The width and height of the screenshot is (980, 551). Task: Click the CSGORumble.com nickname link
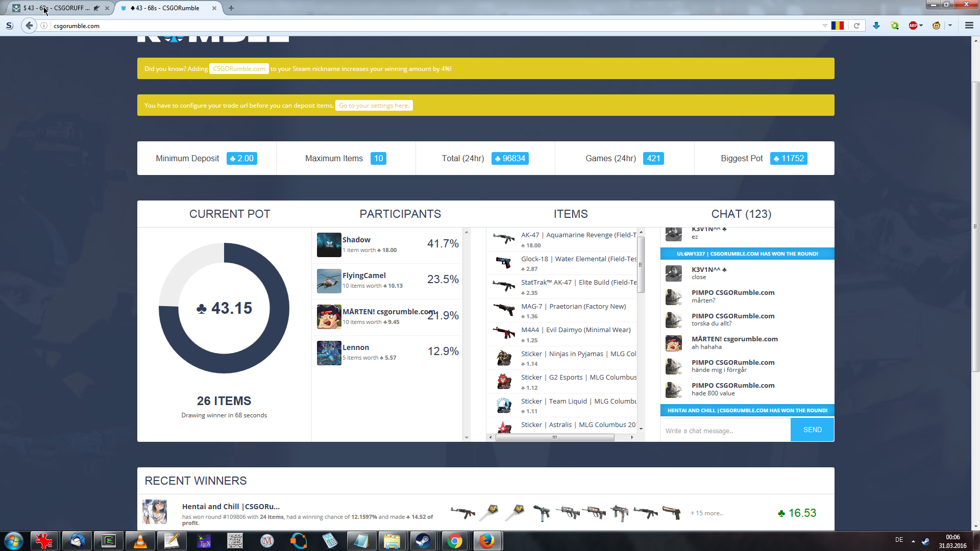point(239,69)
